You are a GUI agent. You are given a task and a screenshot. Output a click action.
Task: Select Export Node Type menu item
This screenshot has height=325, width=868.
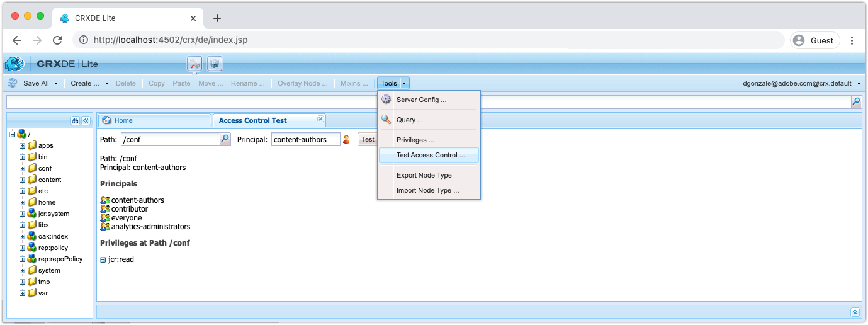coord(429,175)
